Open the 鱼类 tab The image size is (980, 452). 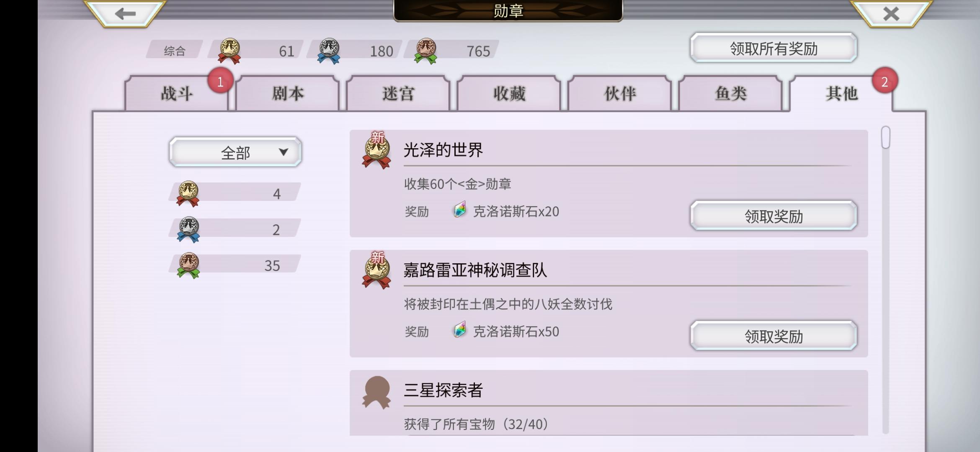731,93
